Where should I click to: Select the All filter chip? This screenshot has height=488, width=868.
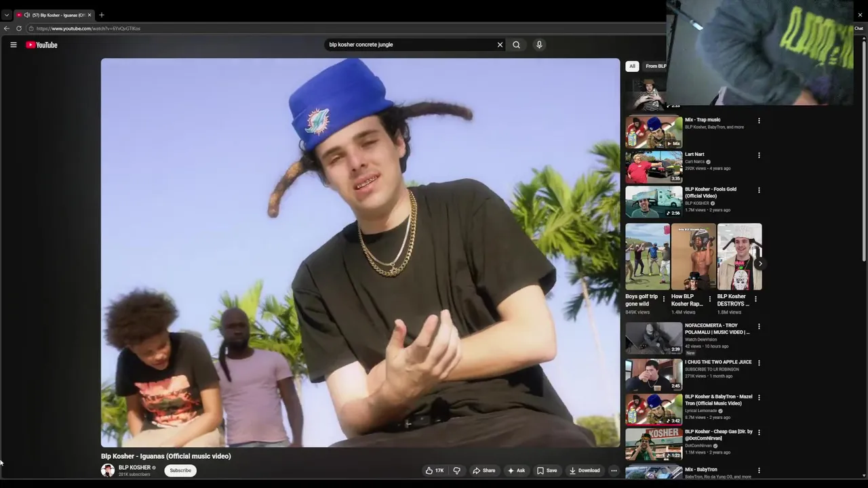click(632, 66)
